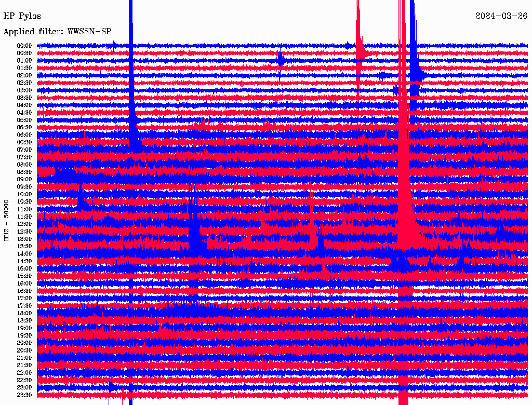The width and height of the screenshot is (532, 405).
Task: Select the 12:00 time label
Action: coord(24,224)
